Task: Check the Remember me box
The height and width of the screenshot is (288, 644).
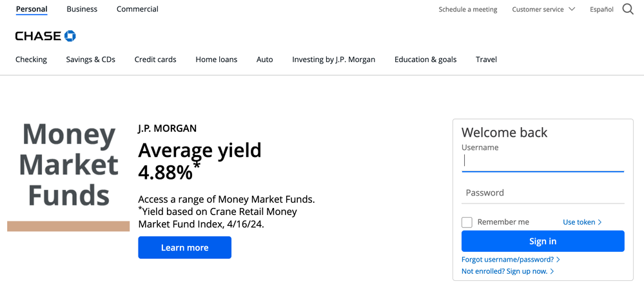Action: click(467, 222)
